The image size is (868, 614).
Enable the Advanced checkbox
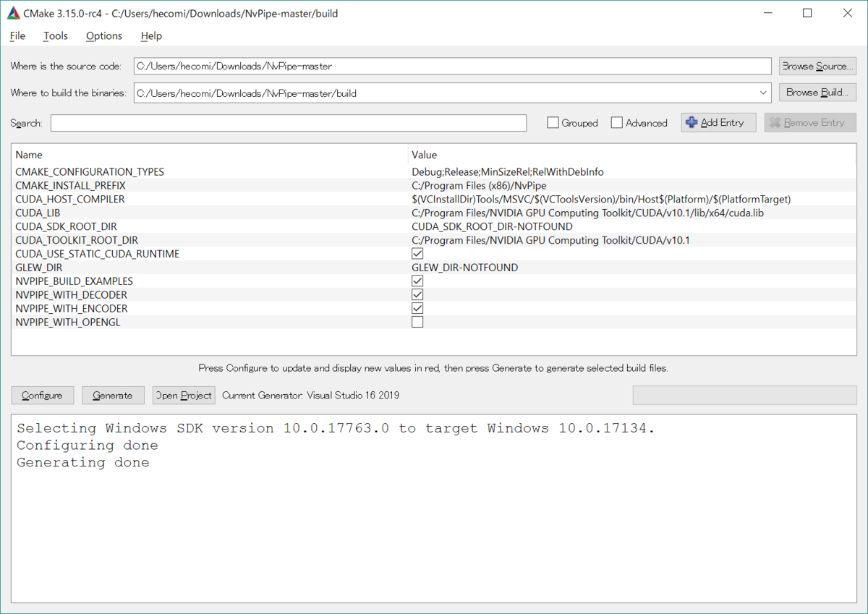click(617, 123)
